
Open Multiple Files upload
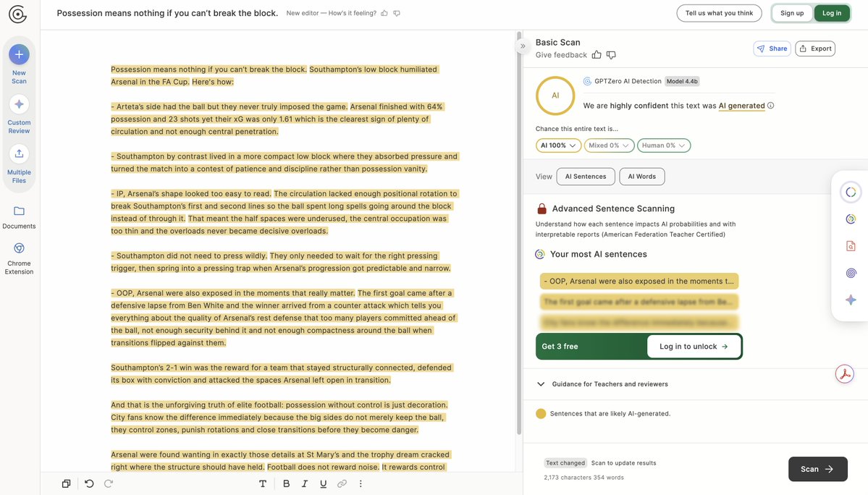[19, 164]
